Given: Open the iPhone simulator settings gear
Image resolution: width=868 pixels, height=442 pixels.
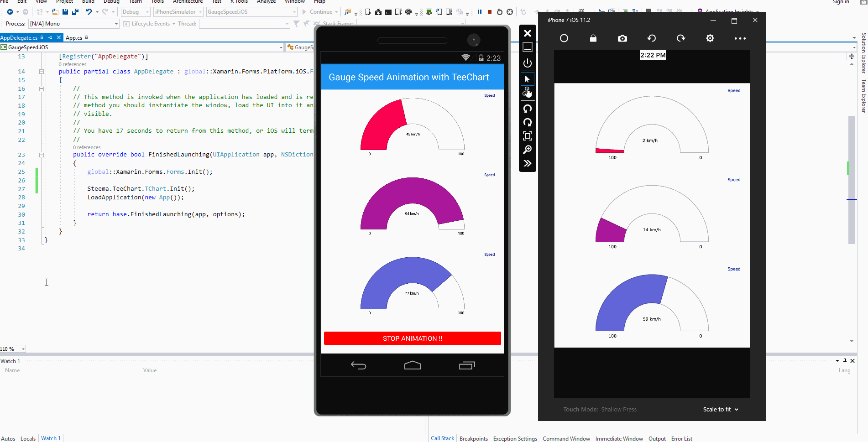Looking at the screenshot, I should 710,38.
